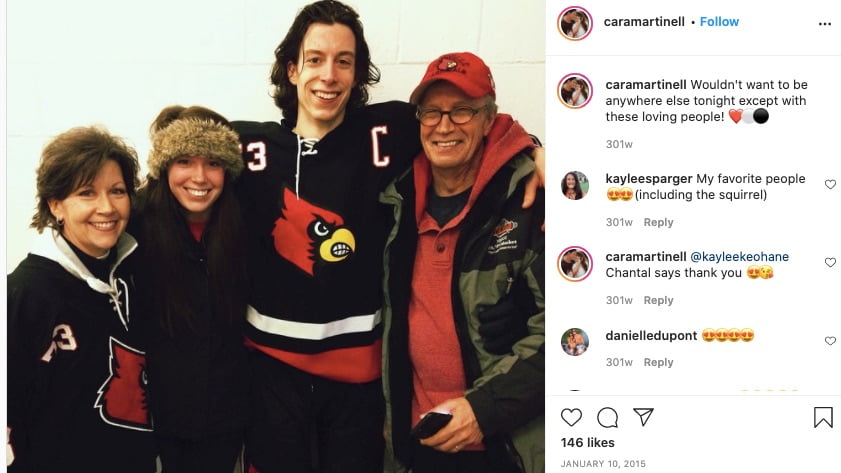The width and height of the screenshot is (841, 473).
Task: View the 146 likes list
Action: (587, 442)
